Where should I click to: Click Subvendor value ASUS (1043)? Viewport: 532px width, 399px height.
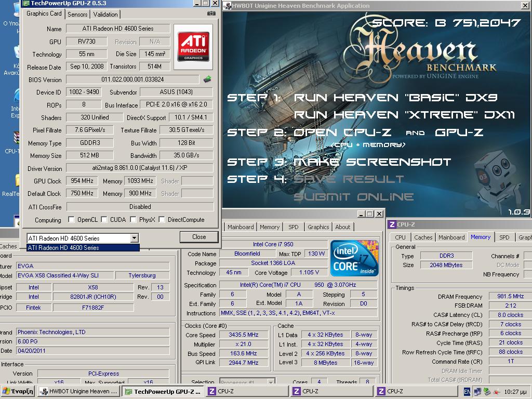click(x=176, y=92)
